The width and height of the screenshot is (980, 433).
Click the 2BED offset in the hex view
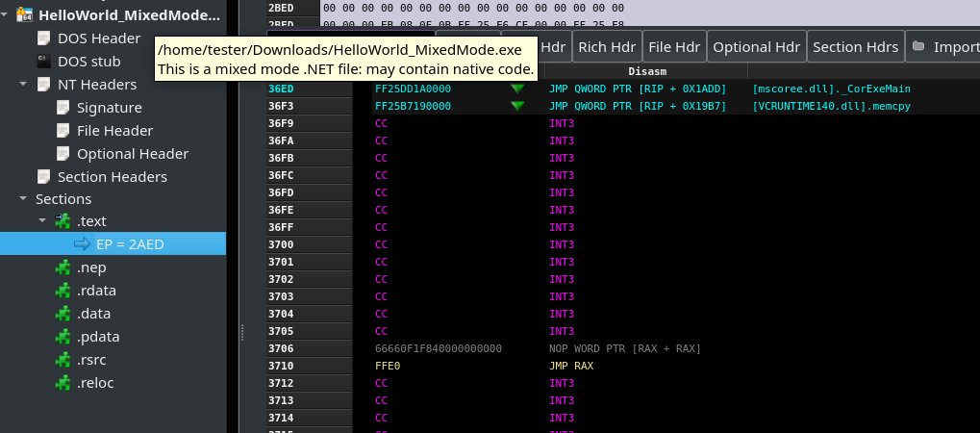click(281, 8)
